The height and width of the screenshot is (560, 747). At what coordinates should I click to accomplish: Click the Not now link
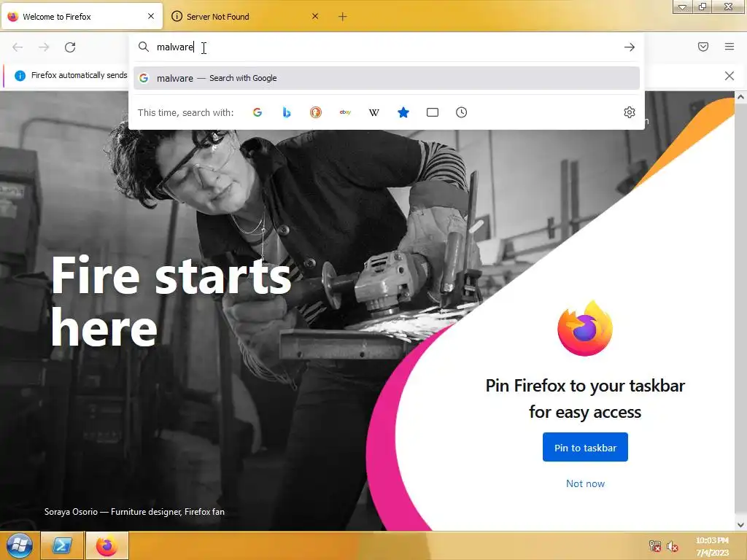point(585,483)
